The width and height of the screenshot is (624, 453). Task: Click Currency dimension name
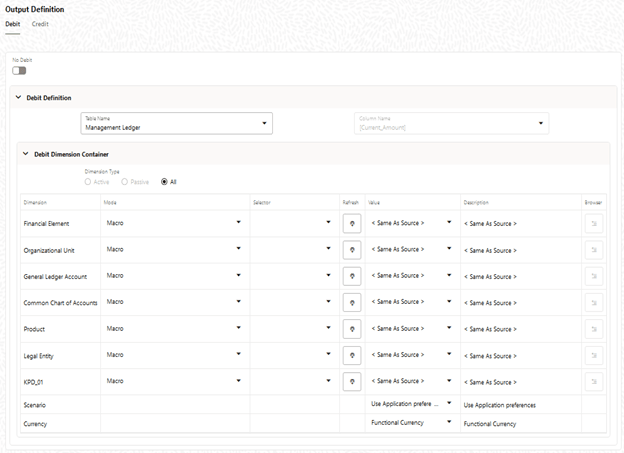tap(35, 424)
